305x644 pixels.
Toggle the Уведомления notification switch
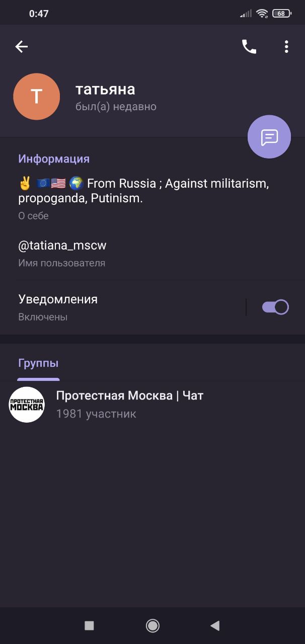tap(275, 307)
